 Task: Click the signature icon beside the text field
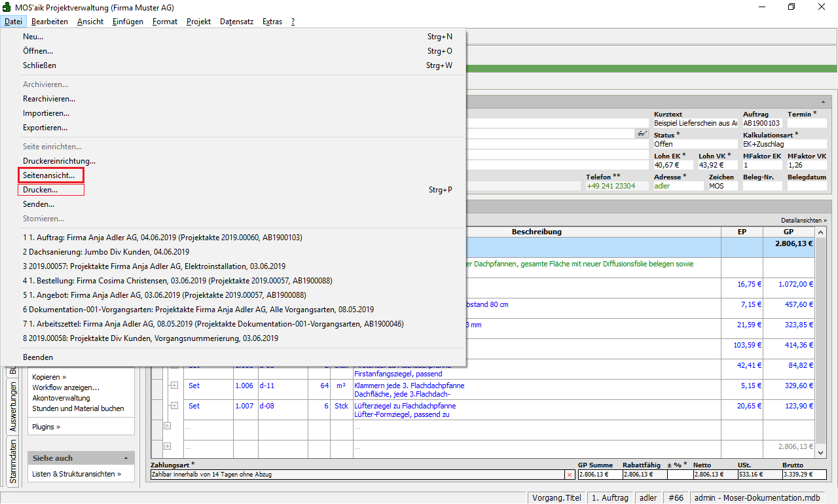click(642, 134)
